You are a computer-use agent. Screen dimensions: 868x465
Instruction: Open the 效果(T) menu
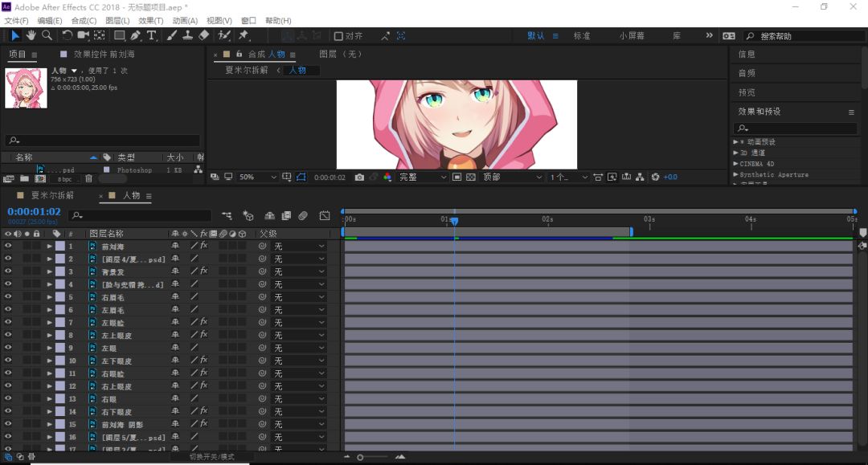pyautogui.click(x=150, y=20)
